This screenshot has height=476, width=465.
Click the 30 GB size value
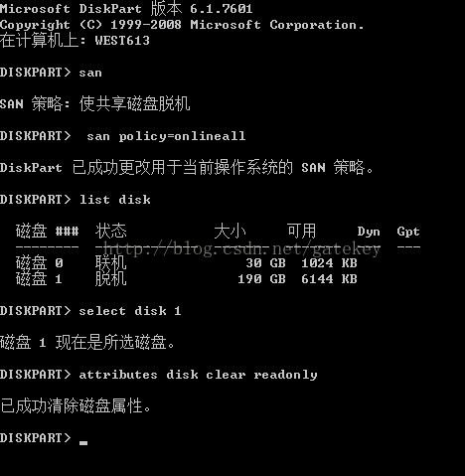[265, 263]
